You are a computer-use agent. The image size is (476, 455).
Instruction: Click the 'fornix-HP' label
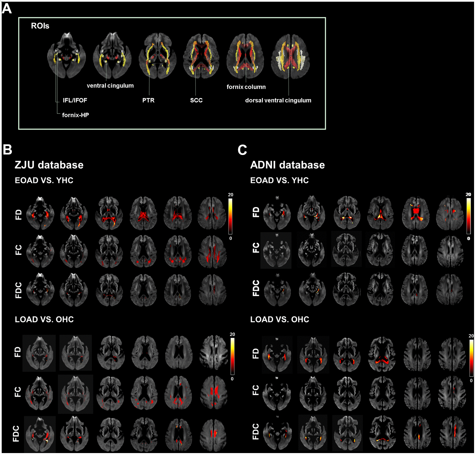click(75, 115)
